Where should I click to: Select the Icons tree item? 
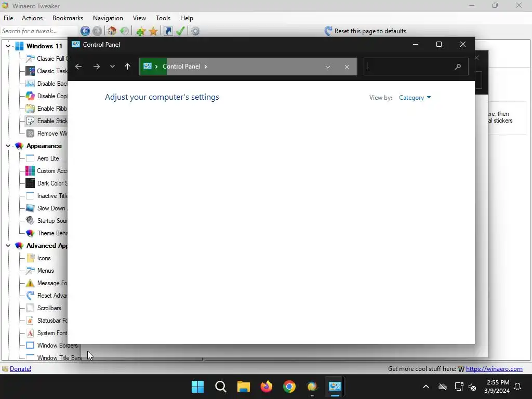click(x=44, y=258)
